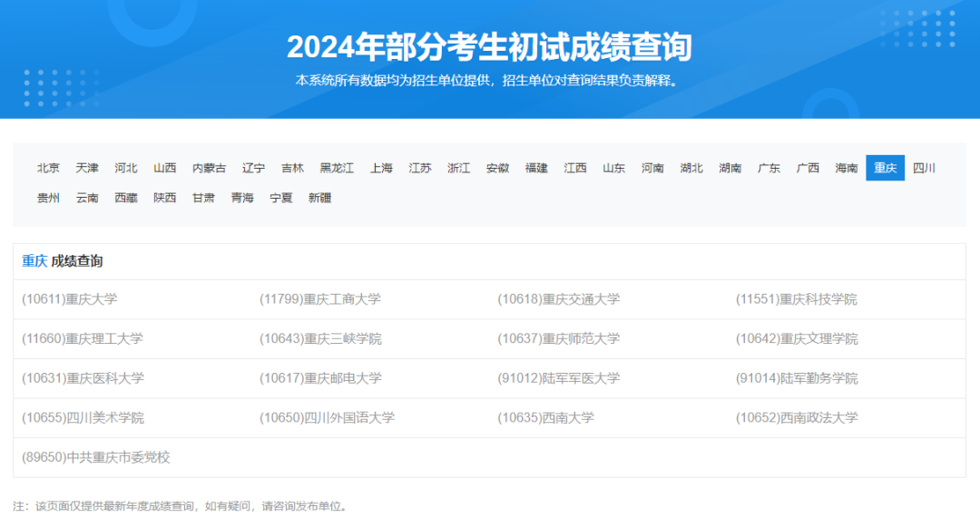Click the highlighted 重庆 tab
This screenshot has height=527, width=980.
pyautogui.click(x=885, y=168)
